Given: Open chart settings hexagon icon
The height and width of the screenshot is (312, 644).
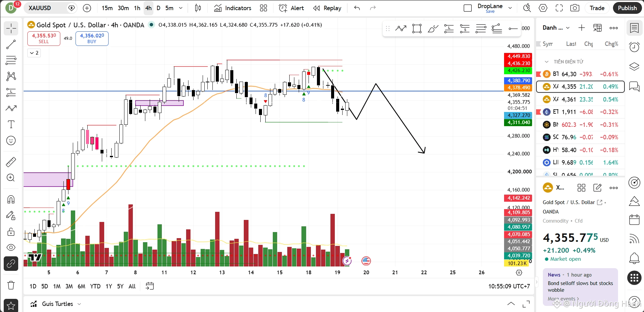Looking at the screenshot, I should [x=543, y=8].
